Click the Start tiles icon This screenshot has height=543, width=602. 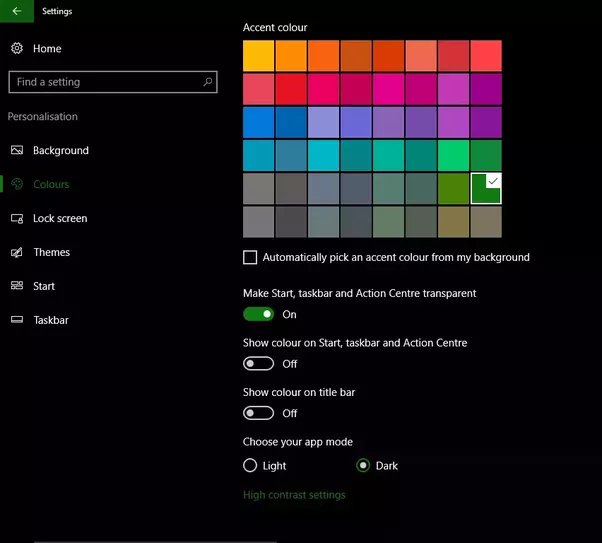17,286
